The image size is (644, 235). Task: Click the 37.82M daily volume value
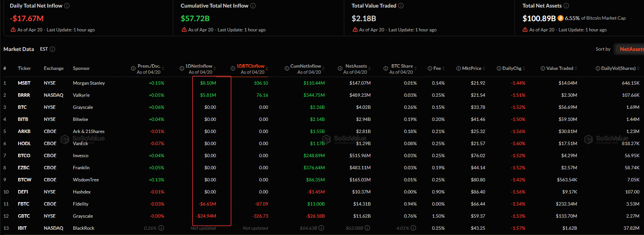tap(632, 228)
